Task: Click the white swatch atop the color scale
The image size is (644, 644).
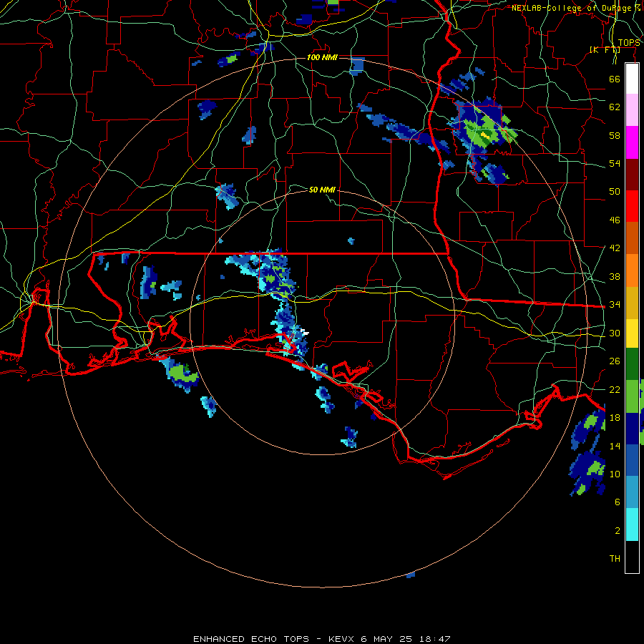Action: [632, 79]
